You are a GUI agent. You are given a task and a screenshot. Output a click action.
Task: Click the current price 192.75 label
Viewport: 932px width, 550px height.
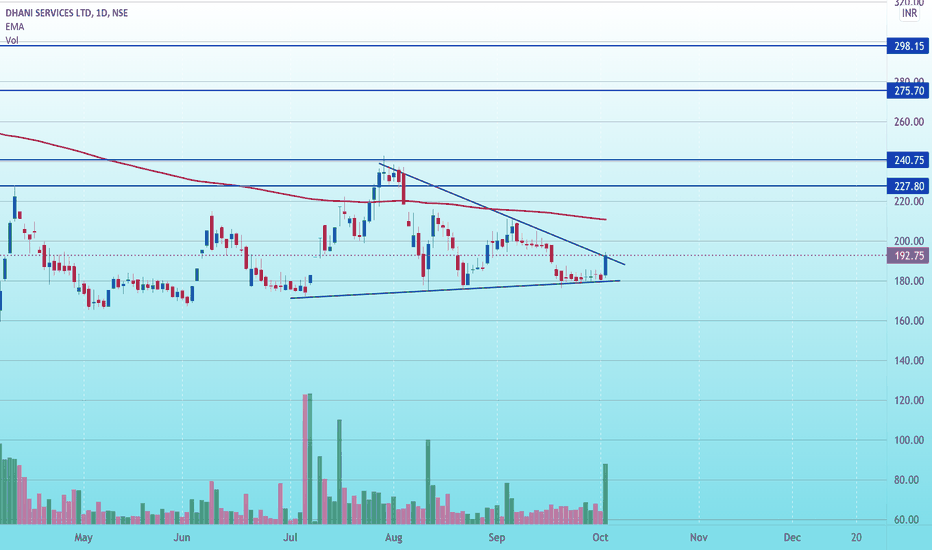(x=908, y=256)
